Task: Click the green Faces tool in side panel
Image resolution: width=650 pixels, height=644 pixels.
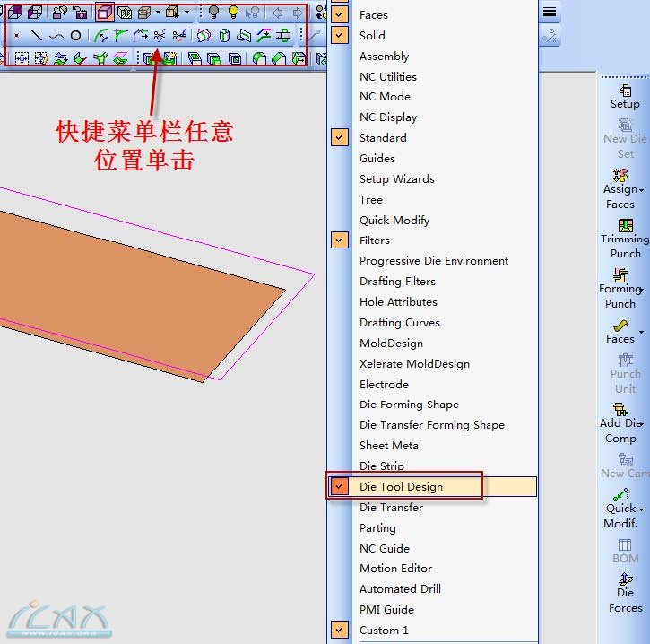Action: (x=620, y=332)
